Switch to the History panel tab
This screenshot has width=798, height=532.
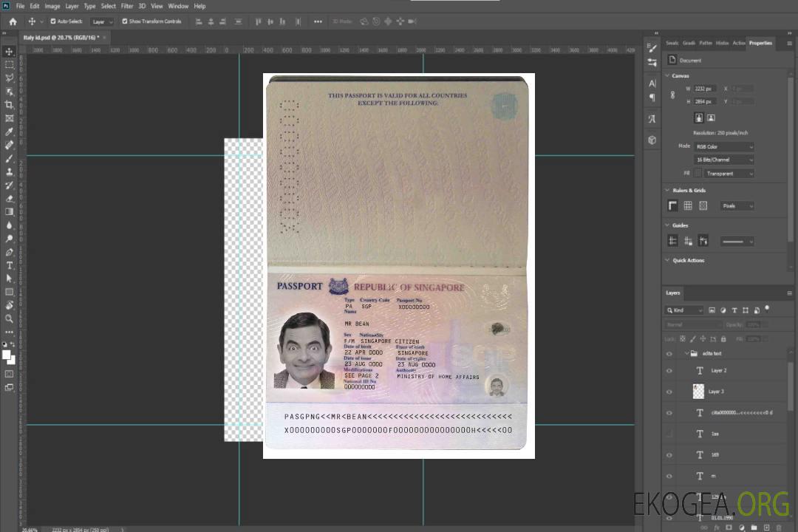[x=722, y=44]
